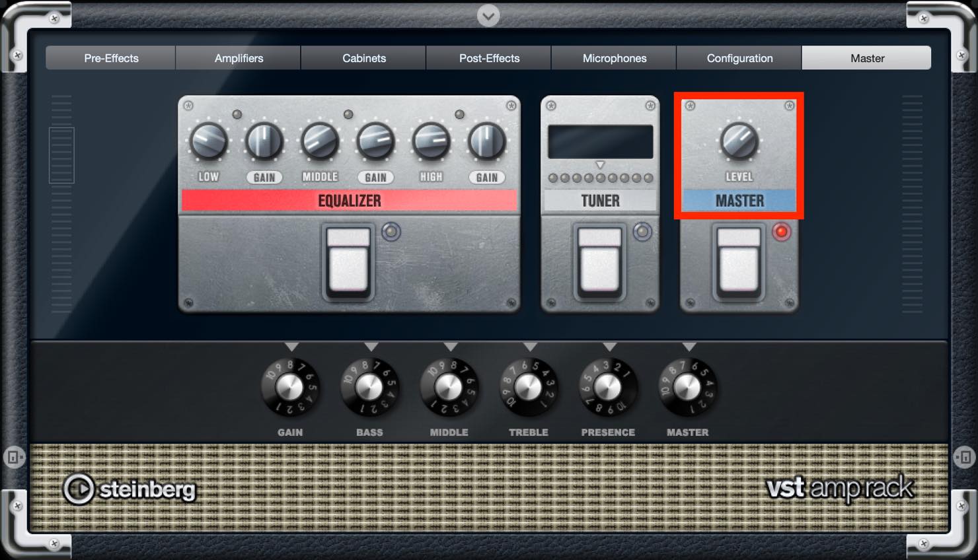Click the Tuner pitch display screen
The height and width of the screenshot is (560, 978).
coord(600,141)
